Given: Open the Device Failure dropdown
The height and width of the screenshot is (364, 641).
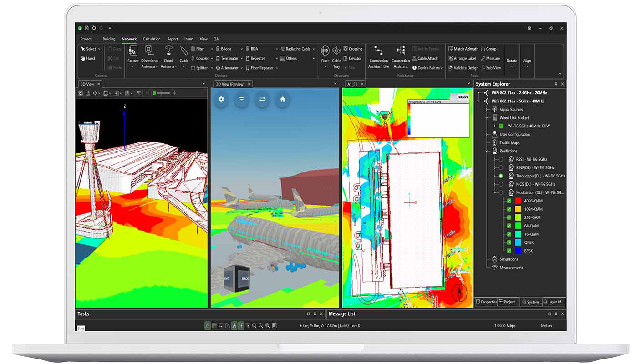Looking at the screenshot, I should tap(442, 68).
